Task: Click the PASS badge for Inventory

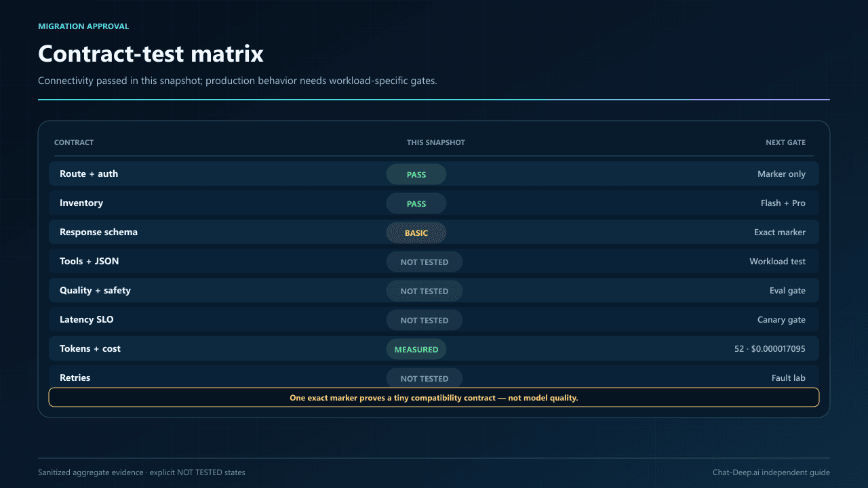Action: click(x=416, y=203)
